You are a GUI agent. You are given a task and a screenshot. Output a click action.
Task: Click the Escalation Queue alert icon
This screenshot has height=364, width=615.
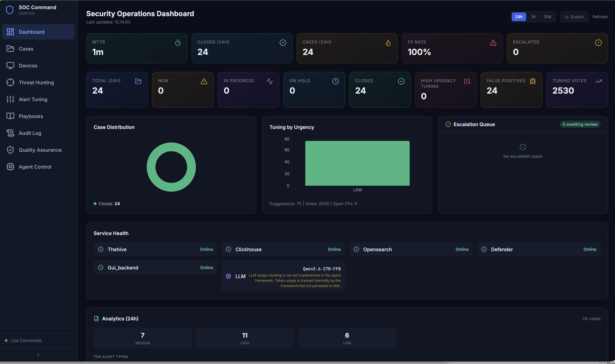(448, 124)
